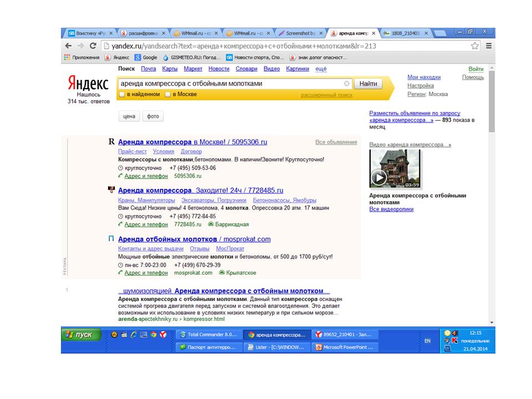The height and width of the screenshot is (399, 532).
Task: Open Почта in the Yandex services menu
Action: 149,69
